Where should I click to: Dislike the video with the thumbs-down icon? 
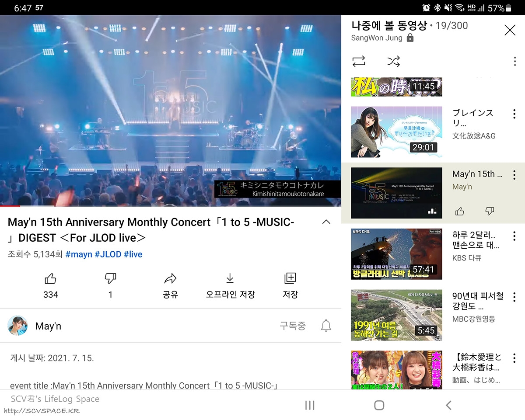point(110,278)
